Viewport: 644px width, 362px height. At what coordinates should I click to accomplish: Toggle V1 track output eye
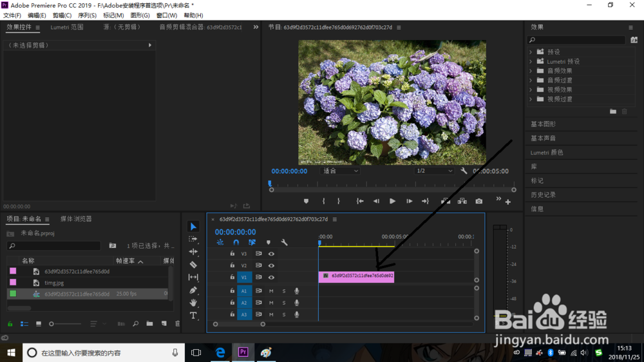(x=272, y=278)
